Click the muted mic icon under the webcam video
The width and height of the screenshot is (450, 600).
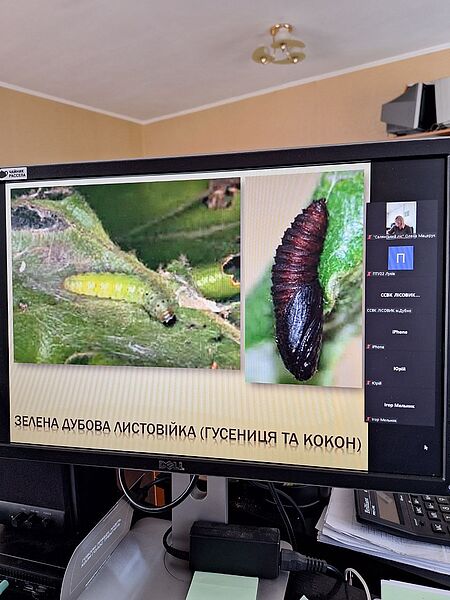click(369, 237)
